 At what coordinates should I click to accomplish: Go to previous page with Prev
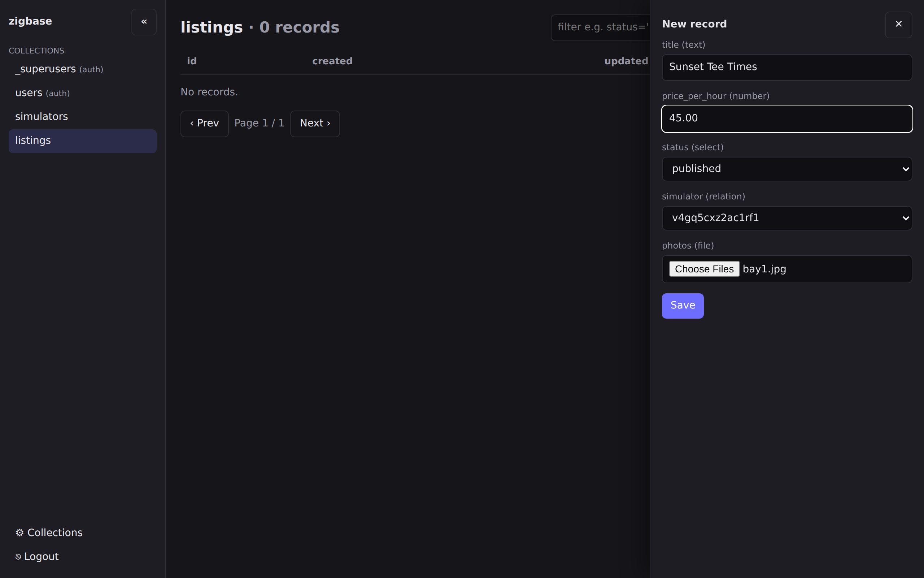[205, 124]
